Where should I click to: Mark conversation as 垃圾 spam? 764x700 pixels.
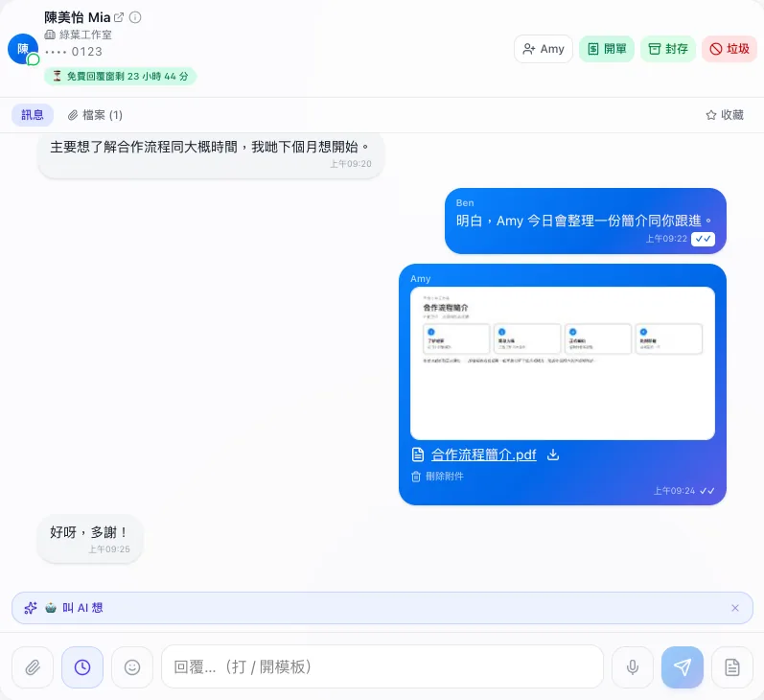coord(729,49)
